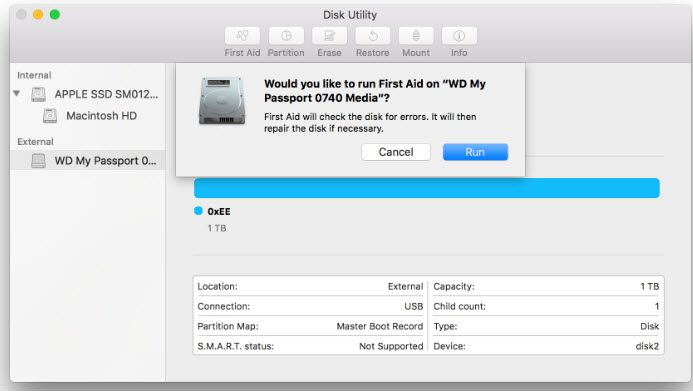The height and width of the screenshot is (392, 693).
Task: Open the Info toolbar icon
Action: click(x=459, y=36)
